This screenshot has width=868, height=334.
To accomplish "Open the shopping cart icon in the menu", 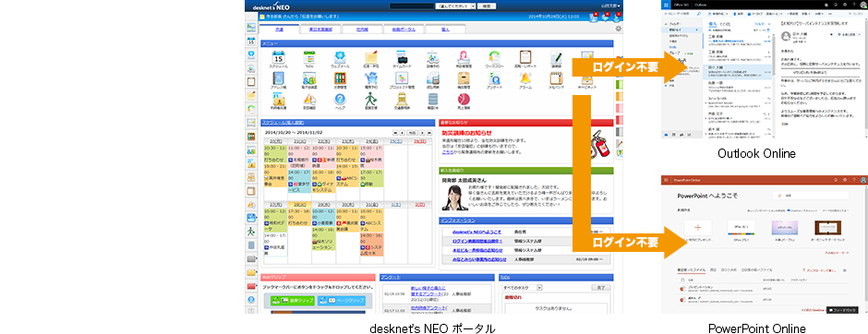I will coord(371,78).
